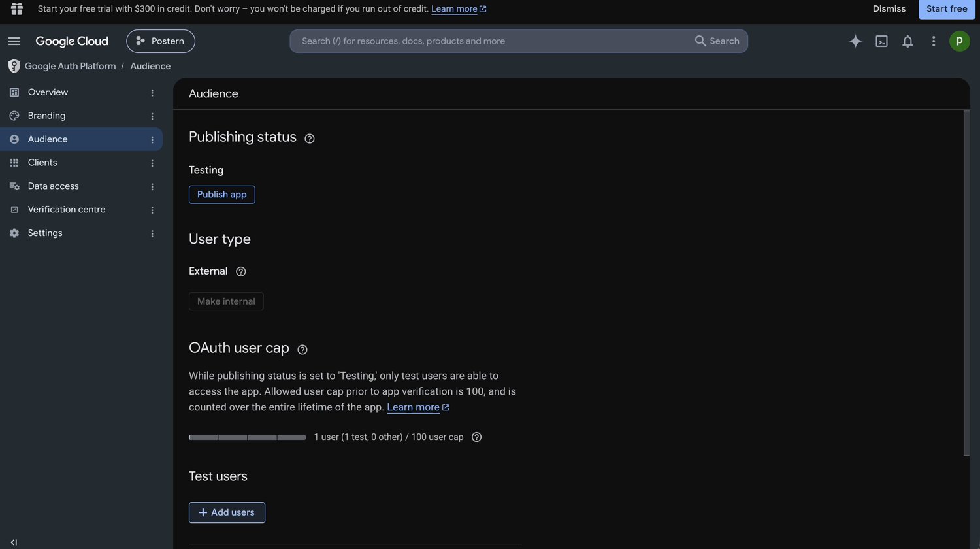Open more options for Clients
This screenshot has width=980, height=549.
coord(152,163)
